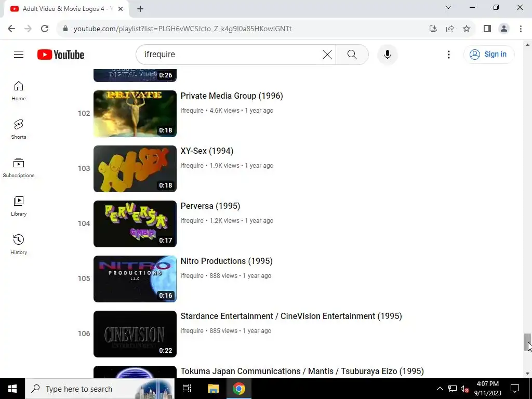Click the taskbar search box
This screenshot has width=532, height=399.
point(100,389)
